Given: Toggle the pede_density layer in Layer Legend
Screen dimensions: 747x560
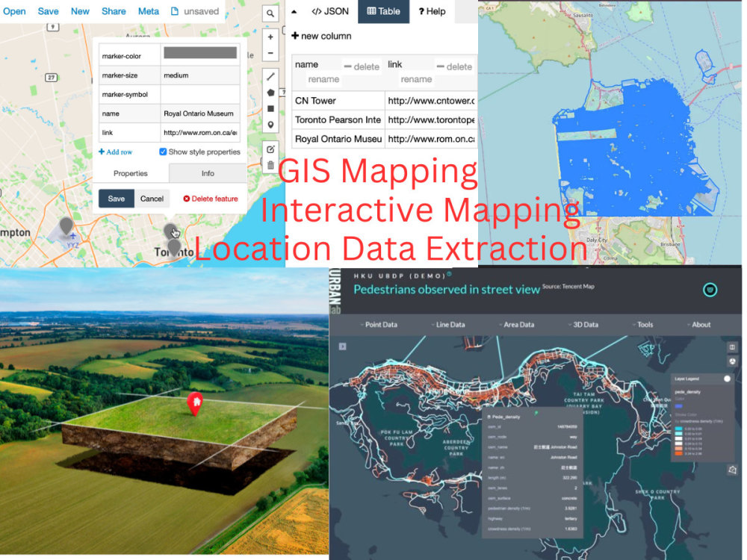Looking at the screenshot, I should point(727,379).
